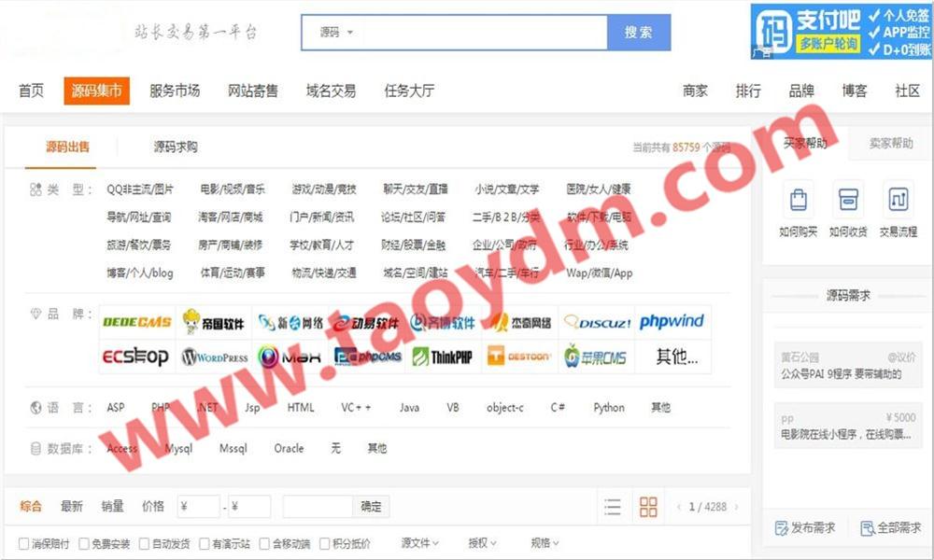The image size is (934, 560).
Task: Sort results by 销量
Action: (112, 507)
